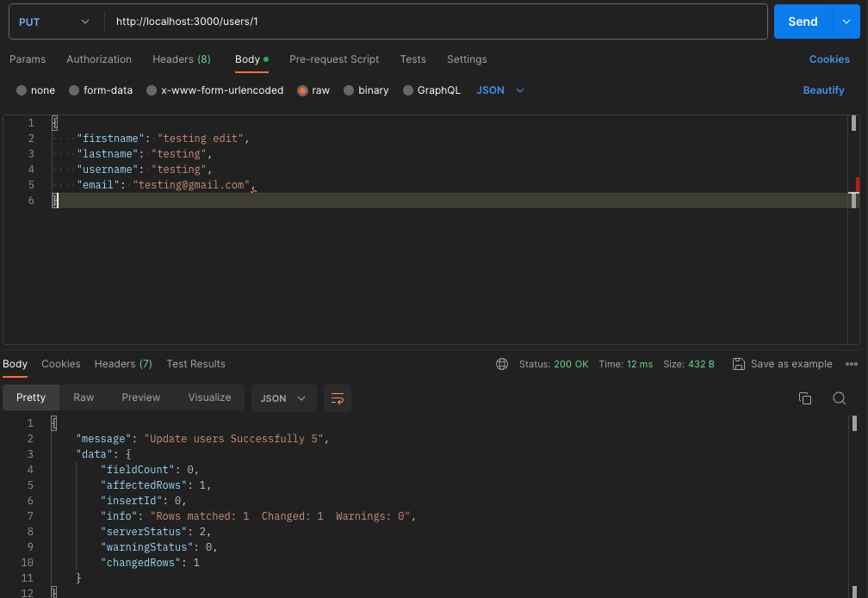Select the form-data radio option
Screen dimensions: 868x598
coord(74,90)
